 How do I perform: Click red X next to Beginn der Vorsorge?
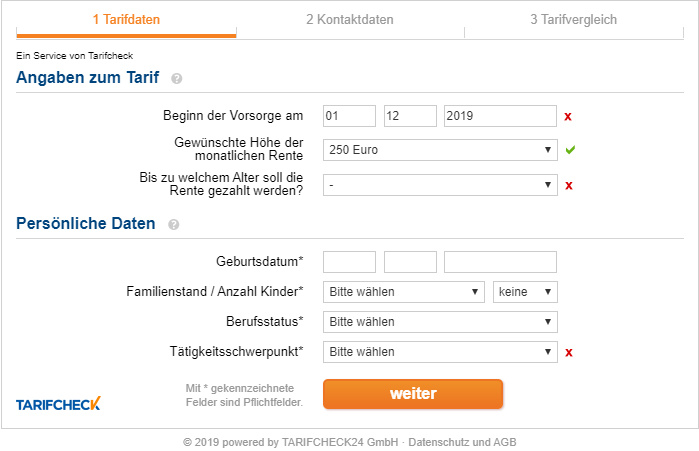click(x=568, y=117)
